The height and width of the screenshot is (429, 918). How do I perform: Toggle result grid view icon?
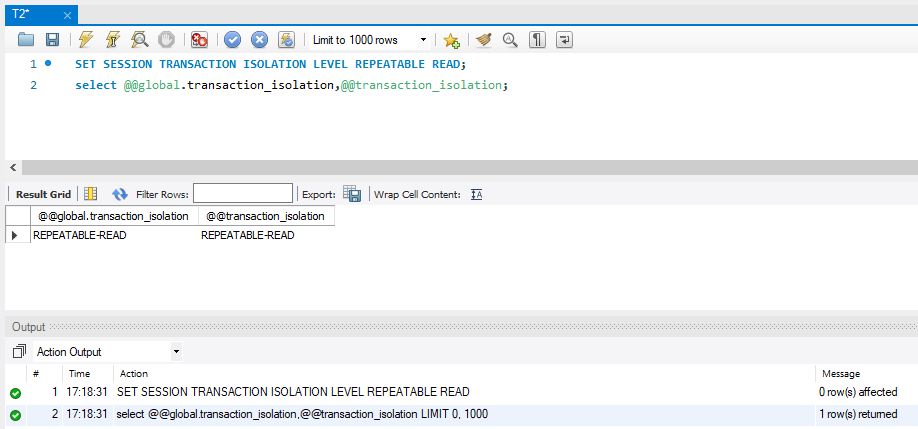[x=90, y=194]
